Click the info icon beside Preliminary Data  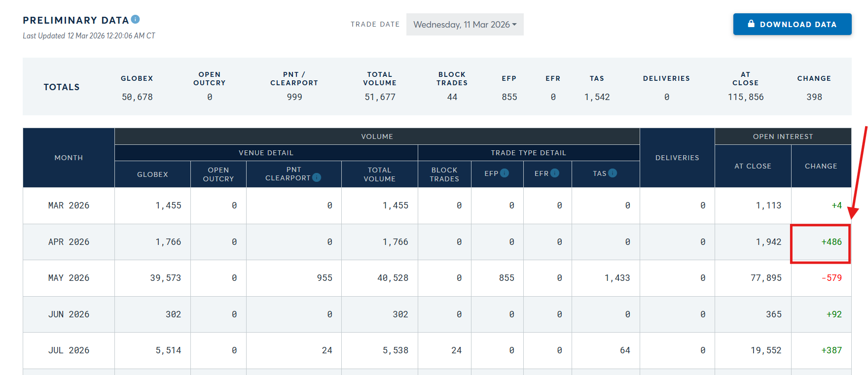pyautogui.click(x=135, y=19)
